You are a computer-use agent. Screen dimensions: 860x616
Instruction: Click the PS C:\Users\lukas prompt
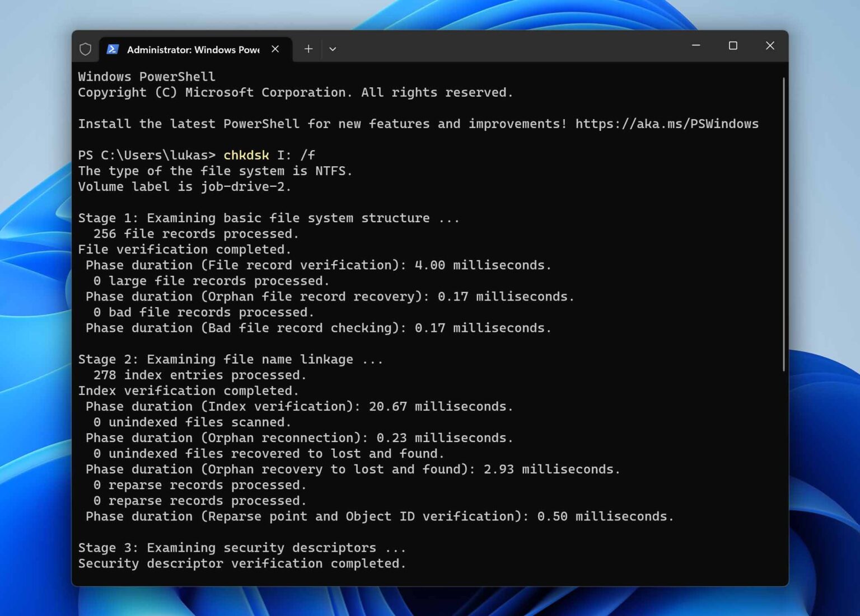(x=147, y=155)
